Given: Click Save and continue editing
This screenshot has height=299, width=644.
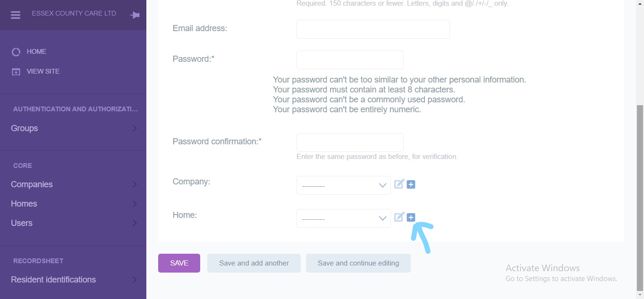Looking at the screenshot, I should tap(358, 263).
